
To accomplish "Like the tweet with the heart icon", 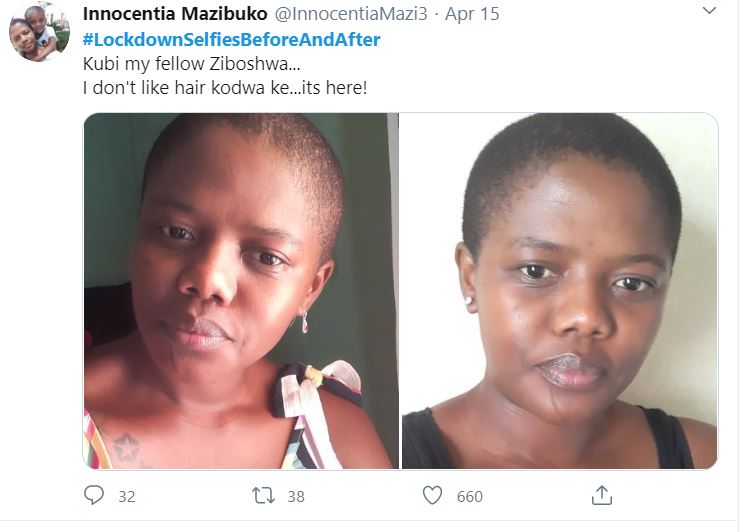I will pos(432,496).
